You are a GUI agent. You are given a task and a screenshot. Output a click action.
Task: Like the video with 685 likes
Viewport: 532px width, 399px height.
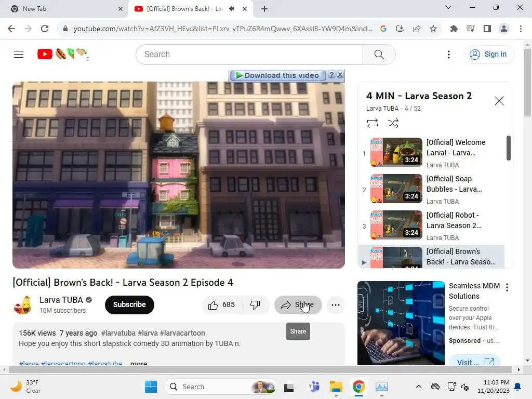pyautogui.click(x=221, y=304)
